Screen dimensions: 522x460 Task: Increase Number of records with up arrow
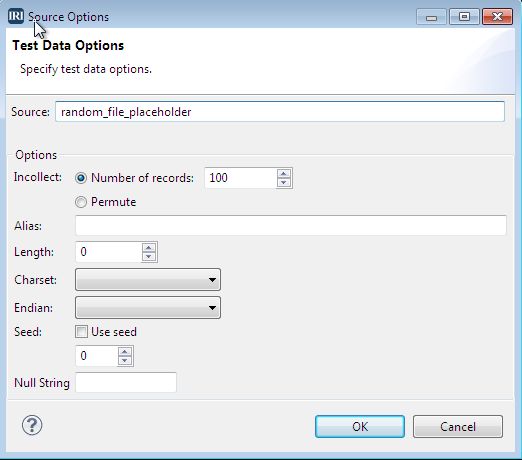(284, 174)
